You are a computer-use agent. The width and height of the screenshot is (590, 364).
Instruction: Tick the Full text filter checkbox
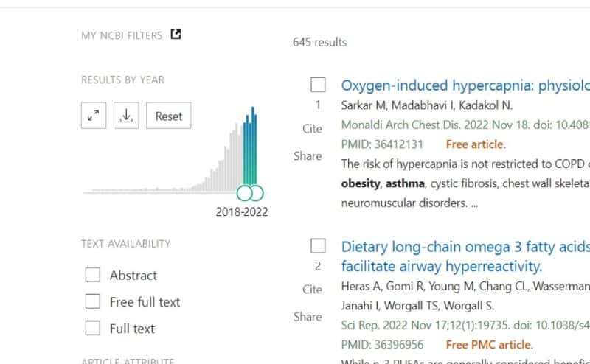[93, 328]
